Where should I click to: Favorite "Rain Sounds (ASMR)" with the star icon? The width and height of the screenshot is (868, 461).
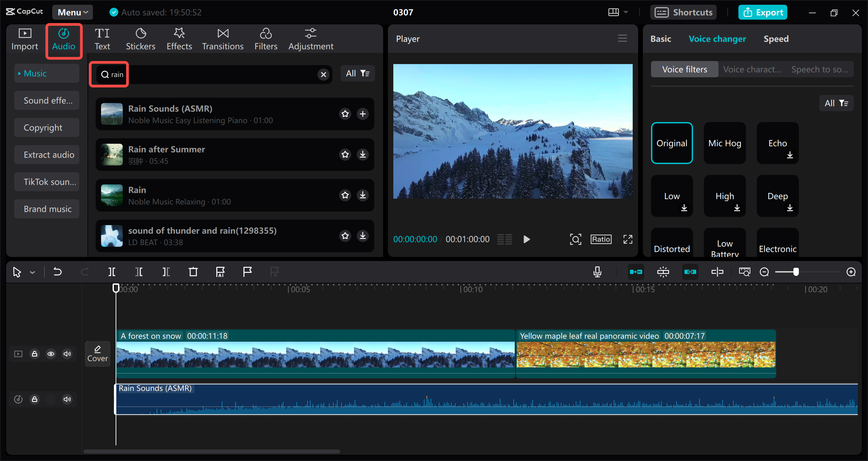[x=345, y=114]
